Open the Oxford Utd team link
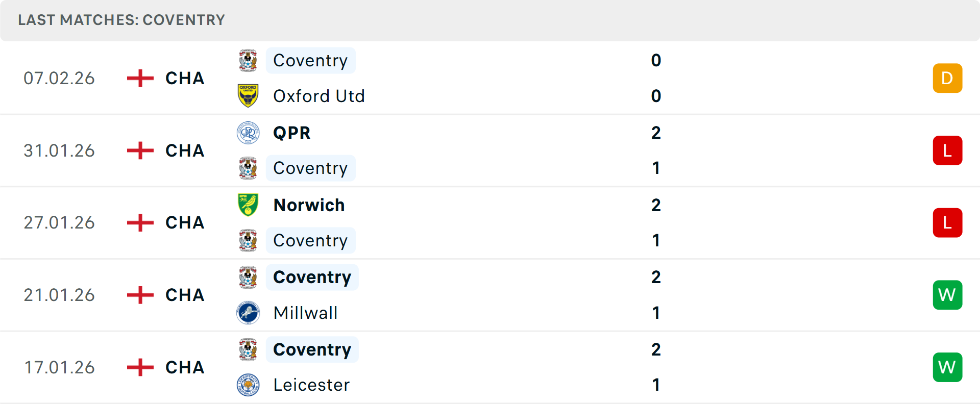This screenshot has height=404, width=980. click(x=319, y=96)
